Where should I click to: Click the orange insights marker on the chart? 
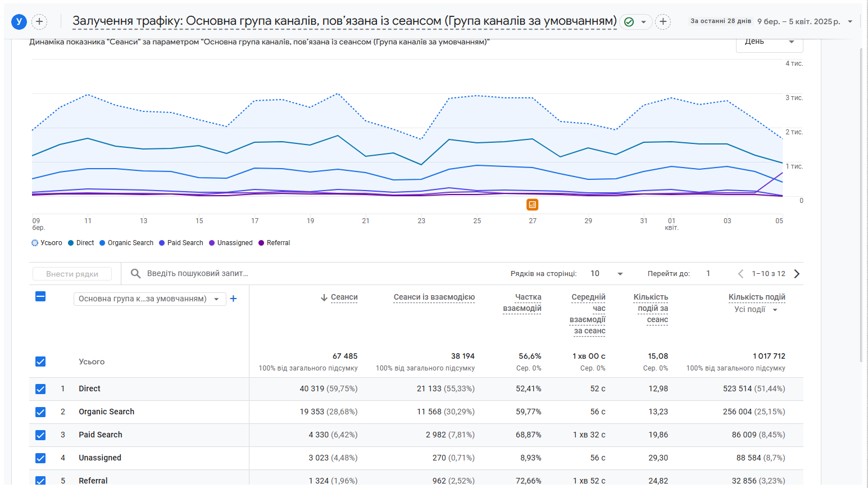(x=533, y=205)
